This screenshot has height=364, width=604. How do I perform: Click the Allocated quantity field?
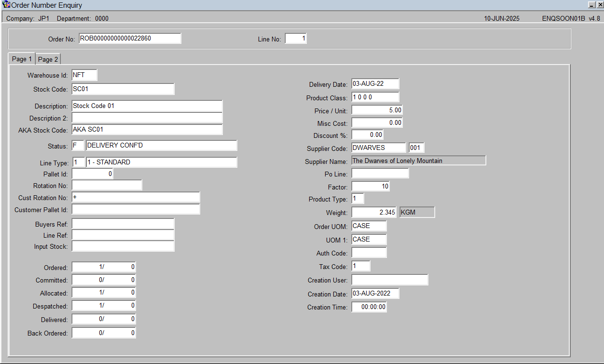coord(104,293)
